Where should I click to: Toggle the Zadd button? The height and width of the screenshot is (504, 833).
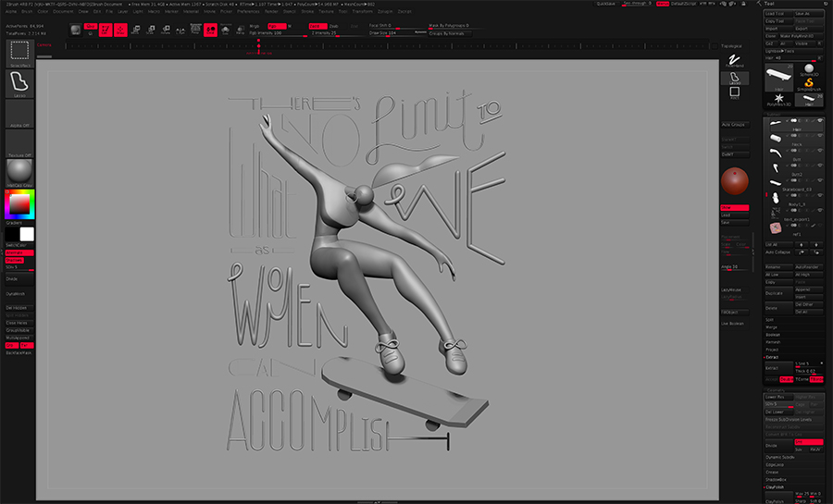coord(317,26)
